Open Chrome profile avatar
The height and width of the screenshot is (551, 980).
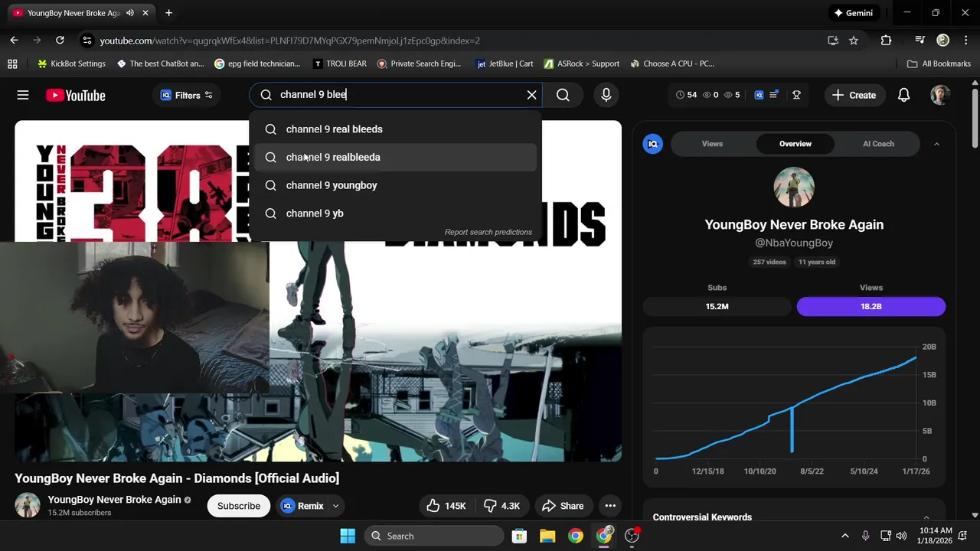(943, 41)
